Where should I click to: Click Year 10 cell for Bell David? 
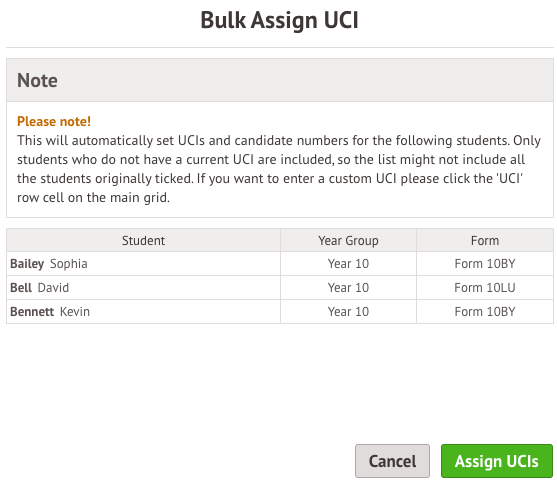(x=348, y=288)
